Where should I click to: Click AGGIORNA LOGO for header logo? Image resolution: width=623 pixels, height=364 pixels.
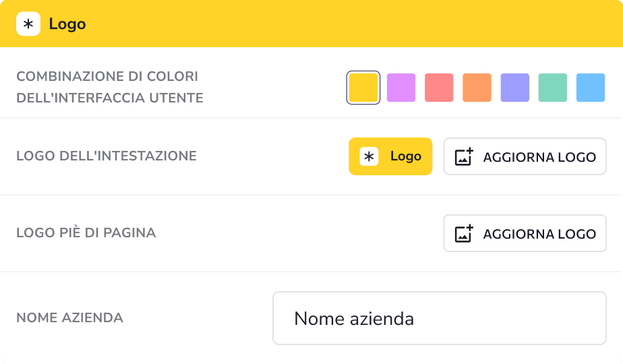click(x=525, y=156)
